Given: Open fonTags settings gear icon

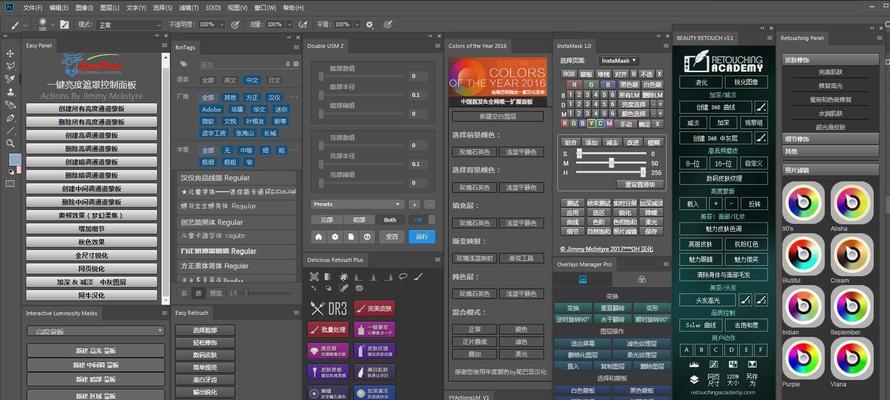Looking at the screenshot, I should point(296,64).
